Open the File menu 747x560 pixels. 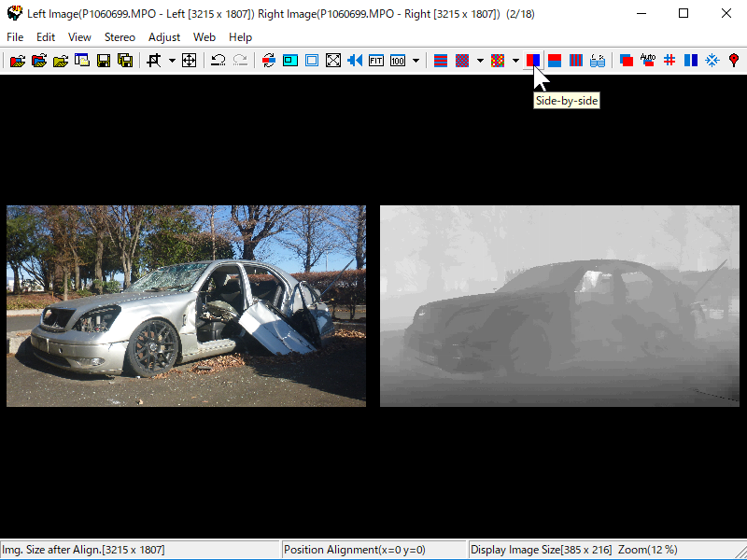[x=15, y=37]
